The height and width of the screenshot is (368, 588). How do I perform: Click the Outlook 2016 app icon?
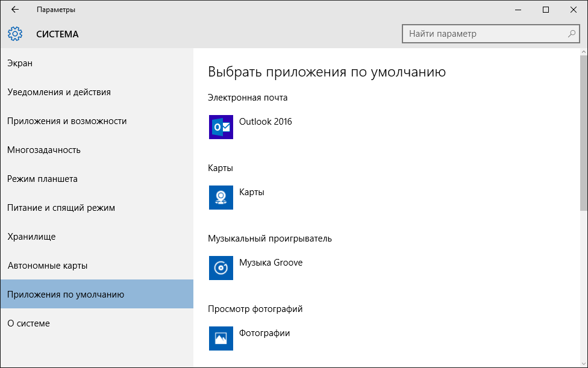coord(220,127)
